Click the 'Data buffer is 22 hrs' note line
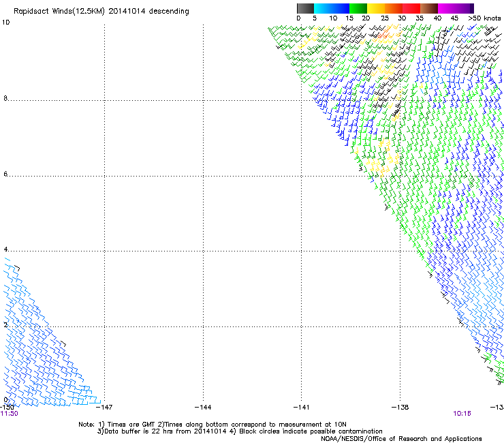The image size is (504, 443). click(240, 431)
